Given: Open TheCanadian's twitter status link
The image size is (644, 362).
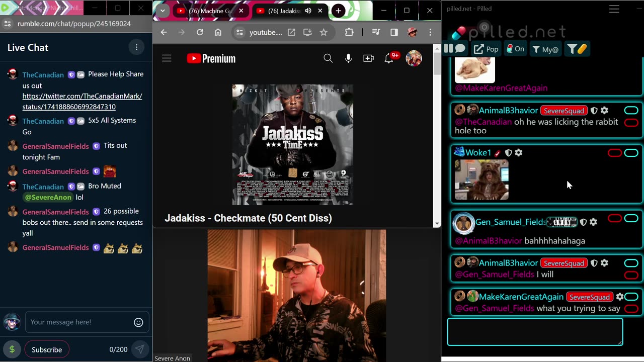Looking at the screenshot, I should (83, 101).
